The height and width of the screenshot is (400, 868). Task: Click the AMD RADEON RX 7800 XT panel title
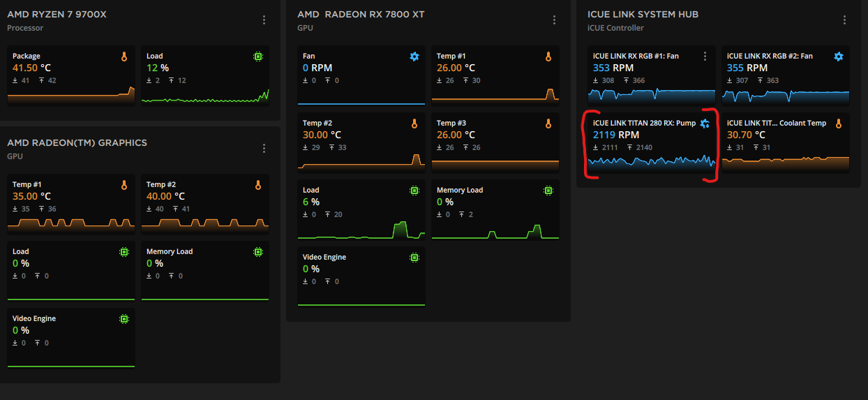[x=361, y=15]
